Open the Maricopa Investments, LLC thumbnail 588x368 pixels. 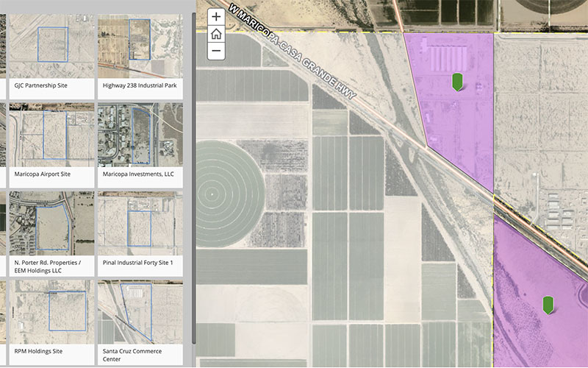pyautogui.click(x=140, y=135)
